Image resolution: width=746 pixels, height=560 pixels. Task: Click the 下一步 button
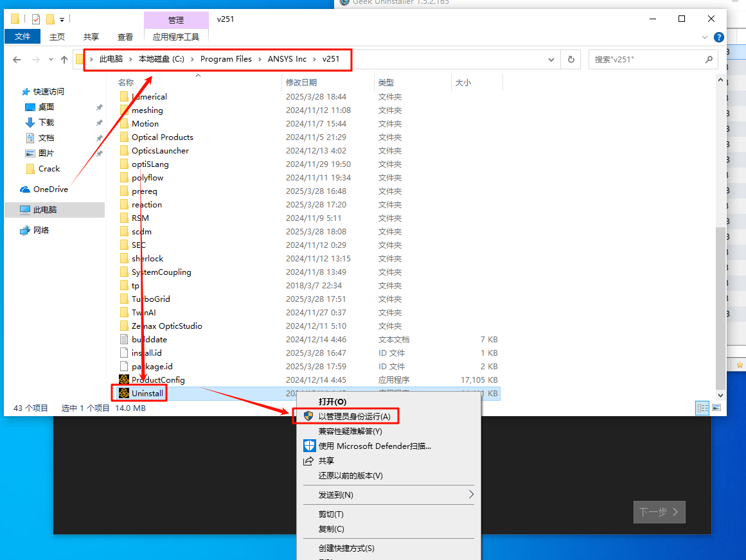(x=659, y=512)
